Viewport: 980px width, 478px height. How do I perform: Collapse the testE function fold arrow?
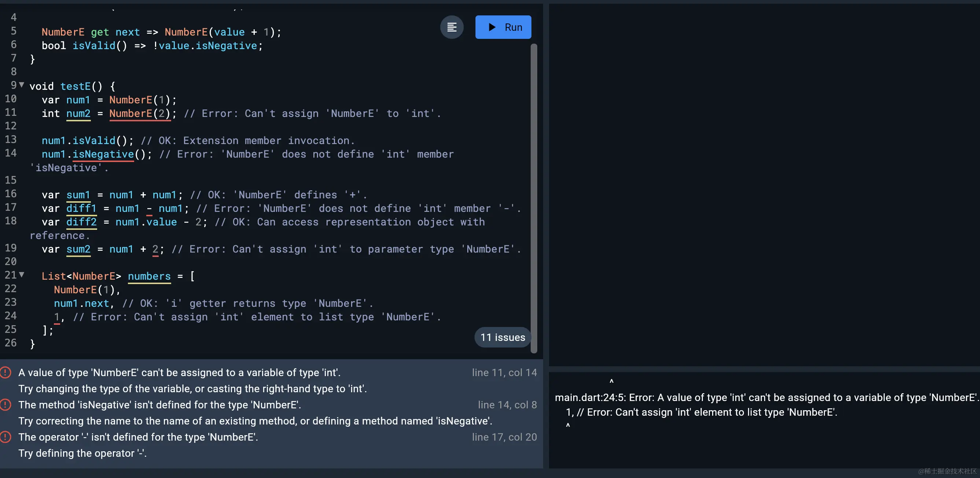22,85
